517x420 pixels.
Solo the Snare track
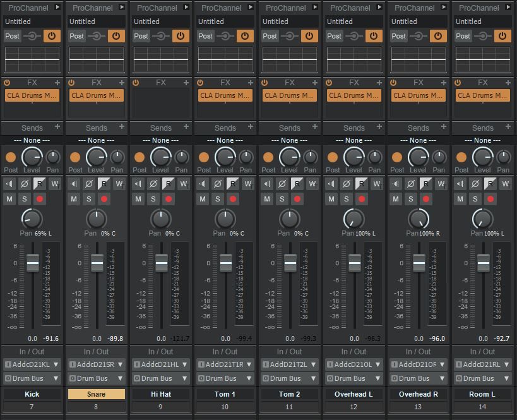tap(89, 199)
